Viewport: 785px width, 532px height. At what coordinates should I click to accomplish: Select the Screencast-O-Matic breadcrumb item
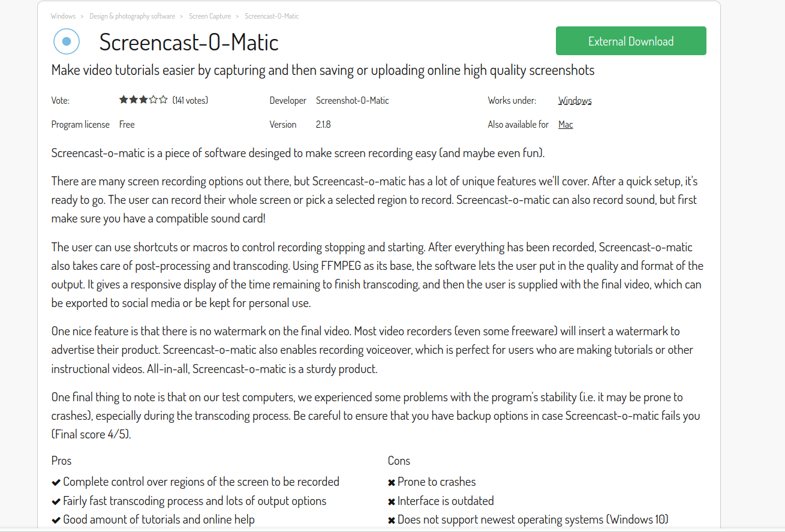(272, 16)
